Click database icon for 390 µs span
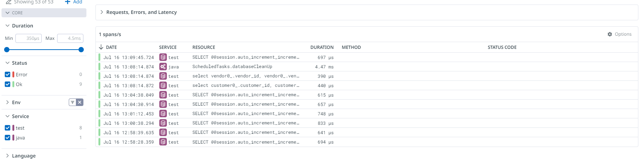This screenshot has height=159, width=644. pos(163,76)
